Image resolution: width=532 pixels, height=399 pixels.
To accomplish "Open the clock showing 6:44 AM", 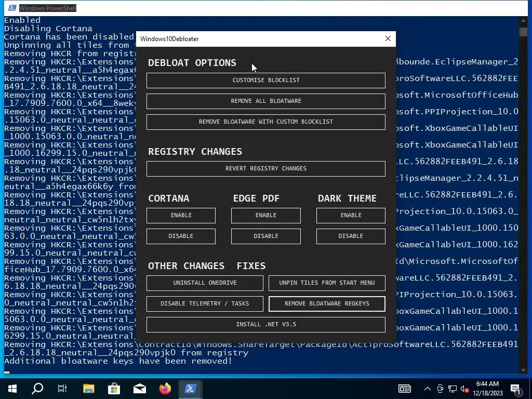I will [x=487, y=389].
